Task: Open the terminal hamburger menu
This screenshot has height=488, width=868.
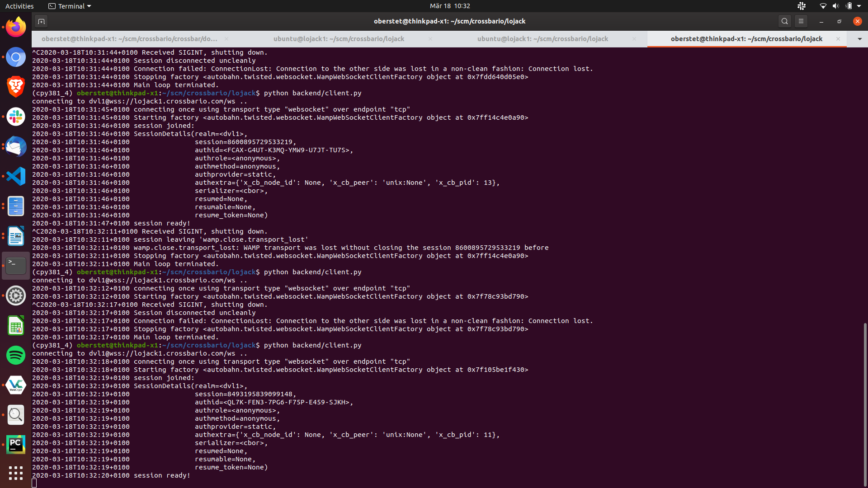Action: (801, 21)
